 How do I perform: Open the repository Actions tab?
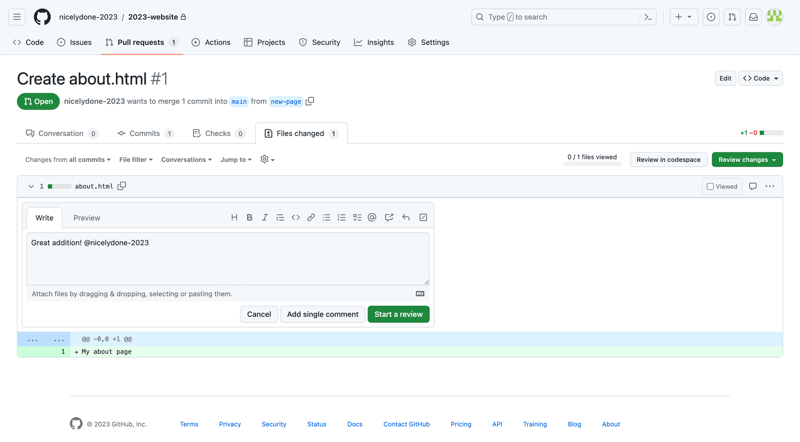coord(211,42)
